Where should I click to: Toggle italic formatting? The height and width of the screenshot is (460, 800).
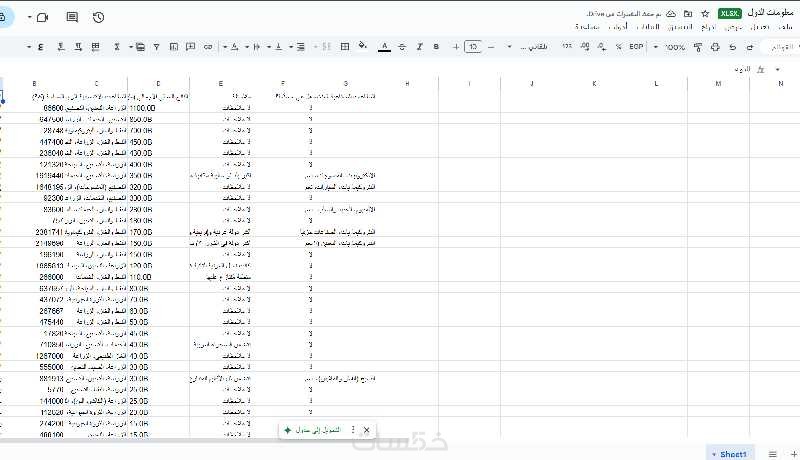[x=419, y=47]
